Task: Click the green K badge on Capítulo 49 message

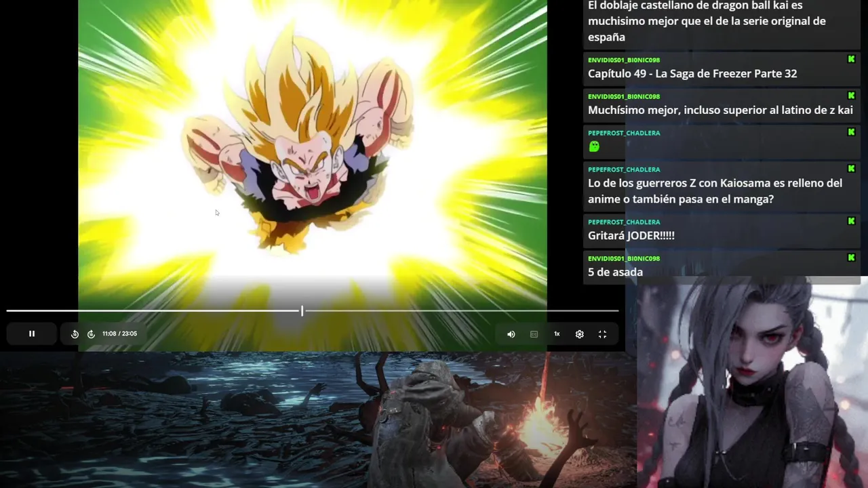Action: (851, 60)
